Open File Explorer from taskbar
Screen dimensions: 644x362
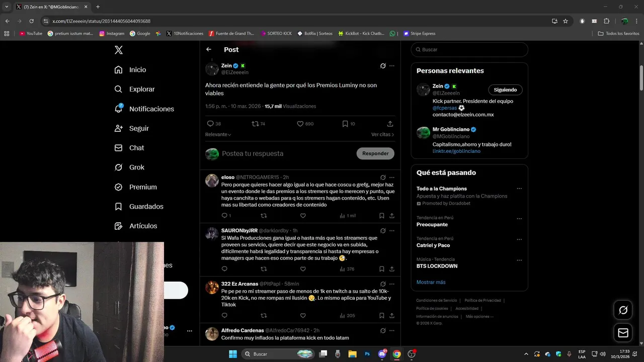tap(353, 354)
